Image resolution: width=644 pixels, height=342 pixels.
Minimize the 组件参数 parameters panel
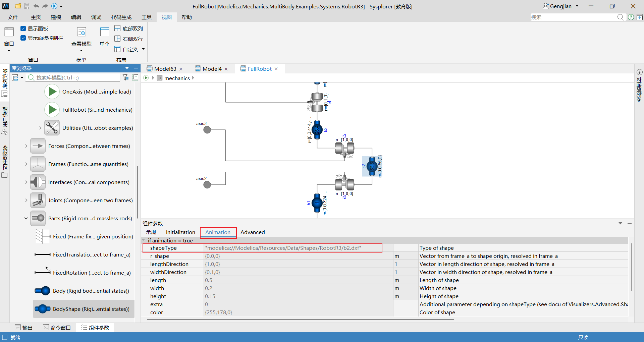(630, 223)
